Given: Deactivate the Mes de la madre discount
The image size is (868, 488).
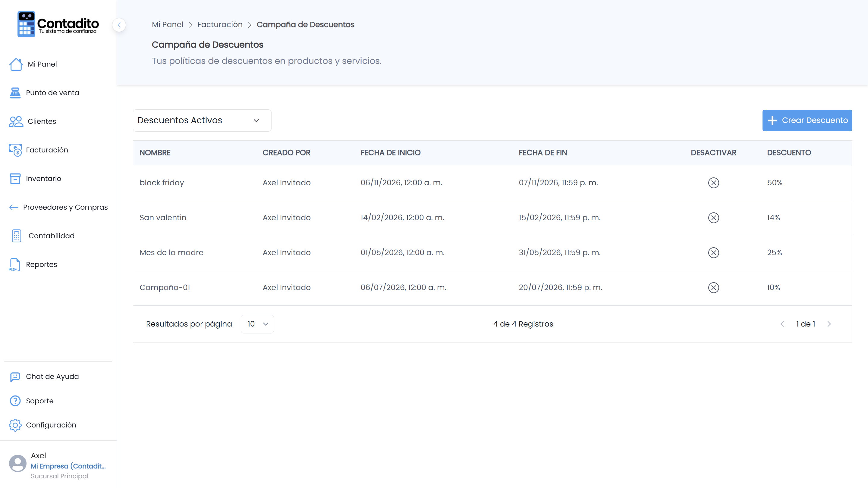Looking at the screenshot, I should tap(714, 253).
